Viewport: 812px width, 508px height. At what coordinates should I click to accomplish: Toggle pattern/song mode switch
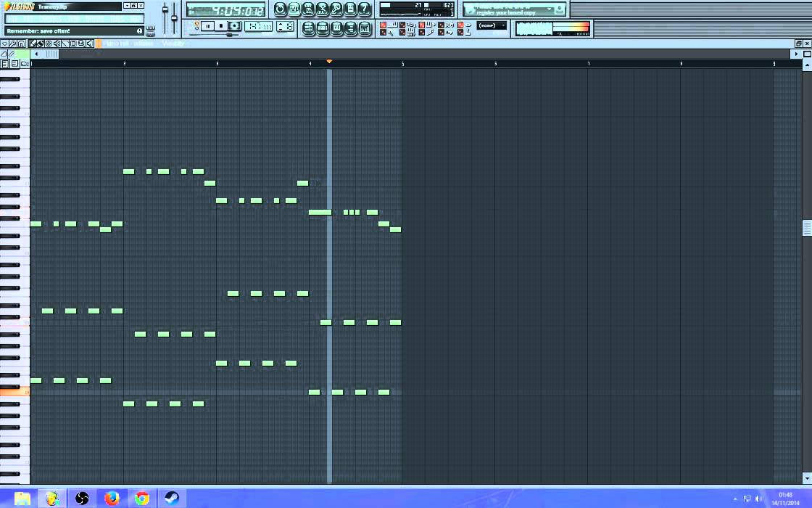pyautogui.click(x=196, y=26)
